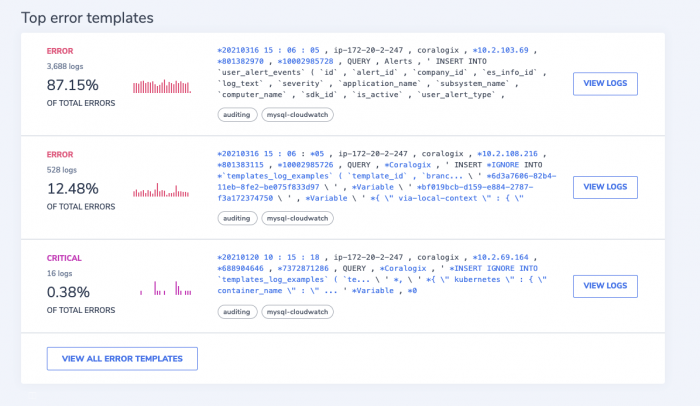The height and width of the screenshot is (406, 700).
Task: Select mysql-cloudwatch tag in the first template
Action: coord(297,115)
